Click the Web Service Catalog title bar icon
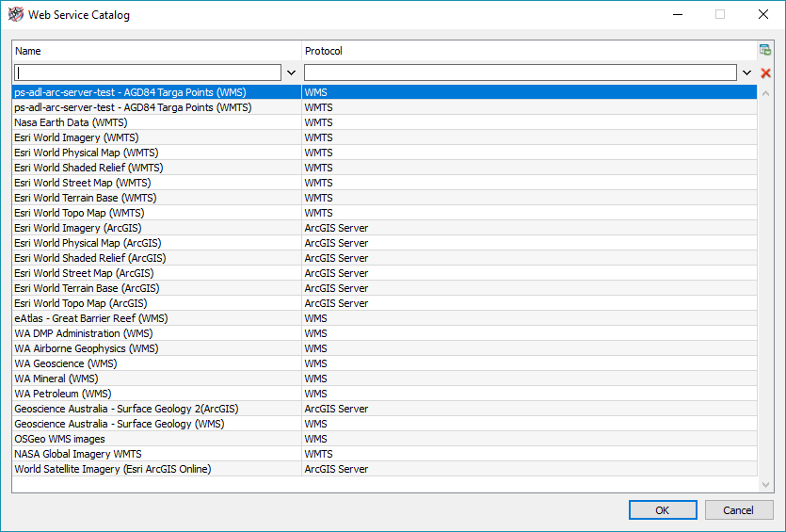The height and width of the screenshot is (532, 786). click(x=15, y=15)
